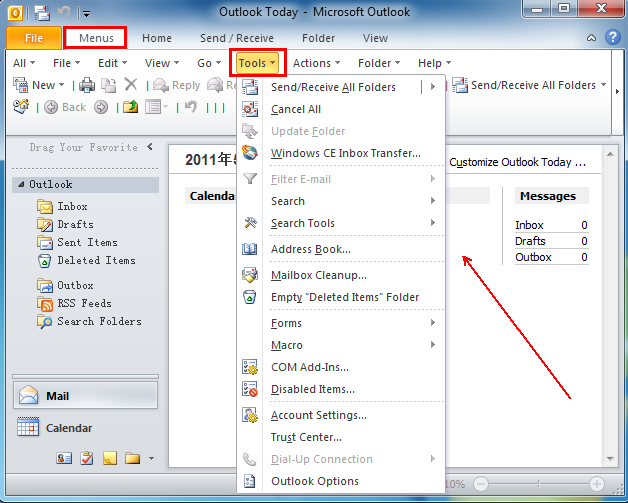Open the orange File tab
628x503 pixels.
coord(34,38)
